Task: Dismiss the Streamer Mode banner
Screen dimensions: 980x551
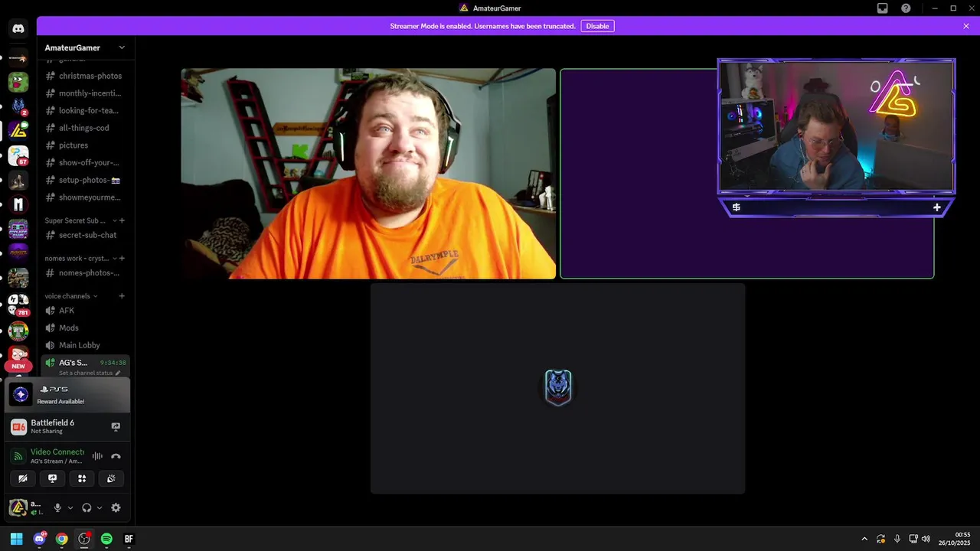Action: pyautogui.click(x=966, y=26)
